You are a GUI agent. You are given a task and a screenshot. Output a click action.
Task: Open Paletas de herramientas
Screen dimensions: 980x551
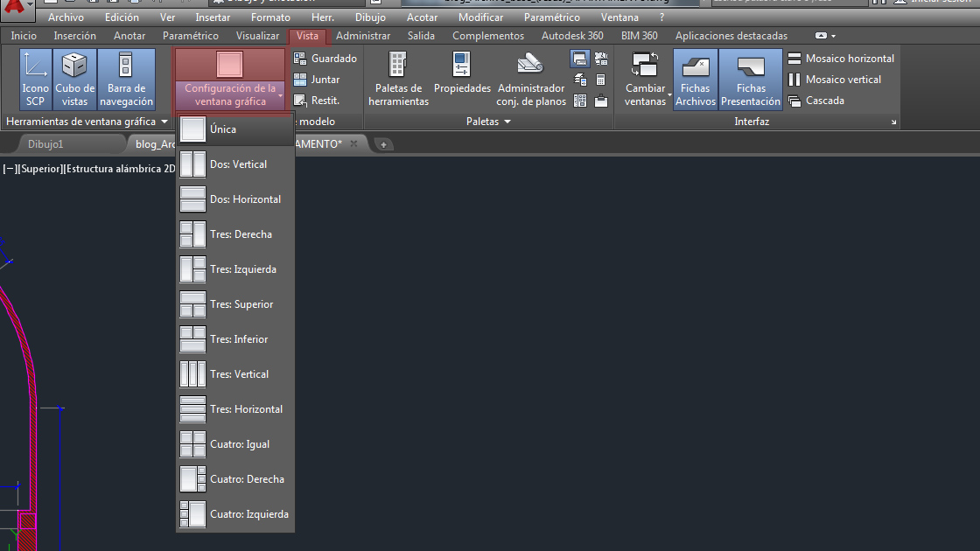click(x=398, y=80)
